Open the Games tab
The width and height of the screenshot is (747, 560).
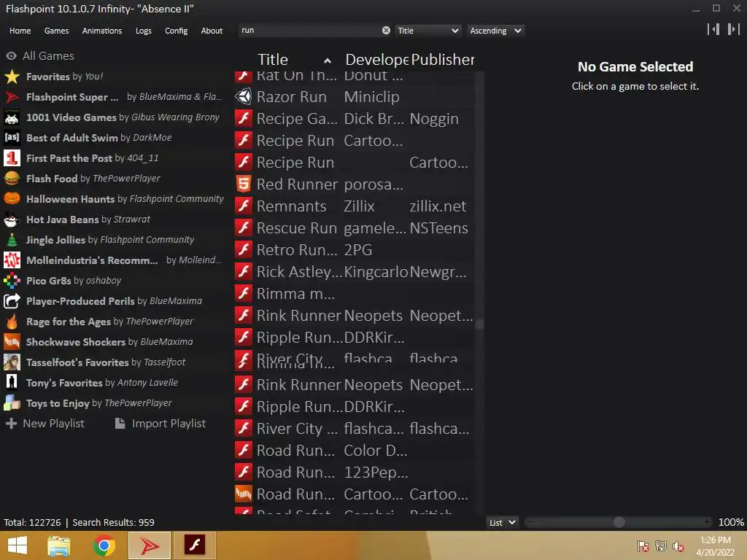(x=56, y=31)
